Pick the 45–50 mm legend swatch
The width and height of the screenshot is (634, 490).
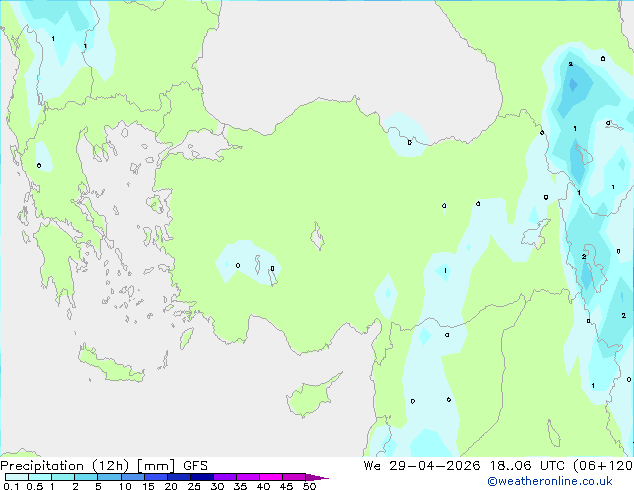tap(294, 477)
